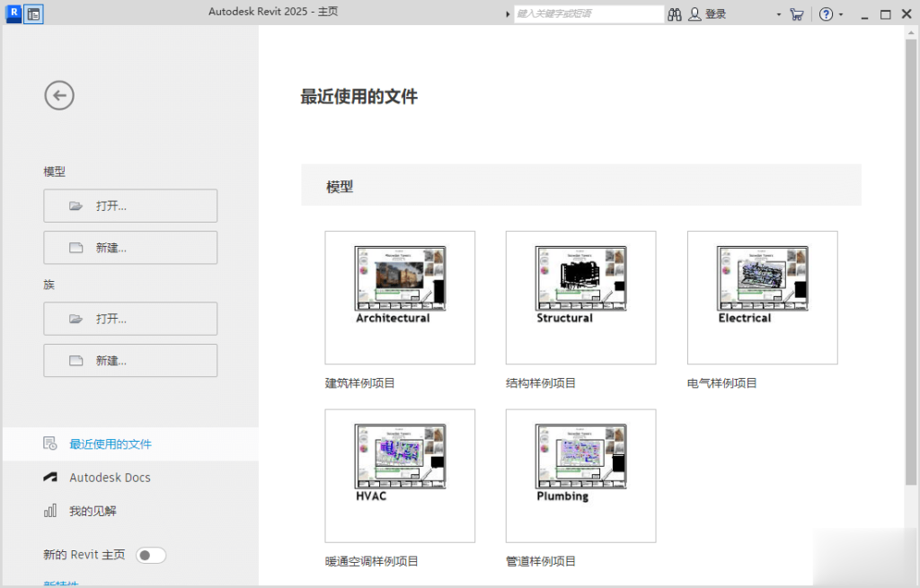Click the small arrow before the search field
Image resolution: width=920 pixels, height=588 pixels.
(508, 14)
